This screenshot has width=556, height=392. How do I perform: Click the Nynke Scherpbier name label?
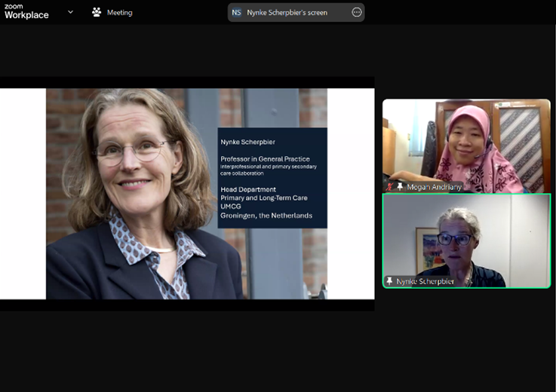(x=427, y=281)
